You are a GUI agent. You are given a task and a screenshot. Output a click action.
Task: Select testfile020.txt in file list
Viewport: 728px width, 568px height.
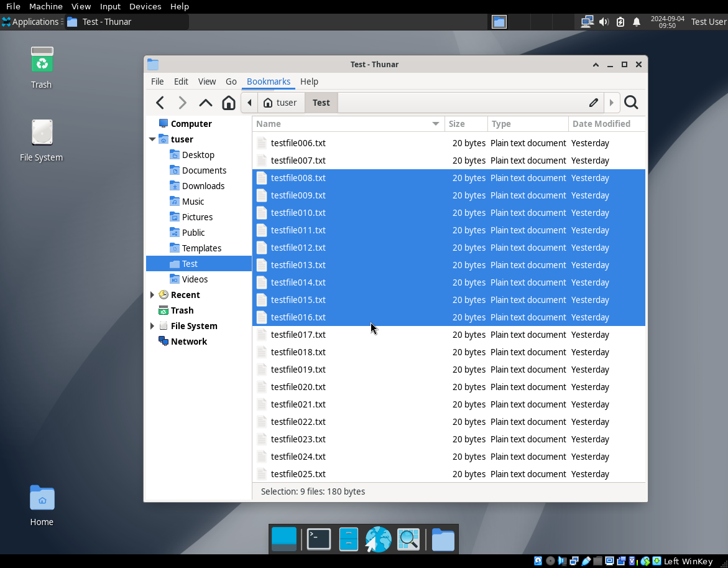point(448,387)
